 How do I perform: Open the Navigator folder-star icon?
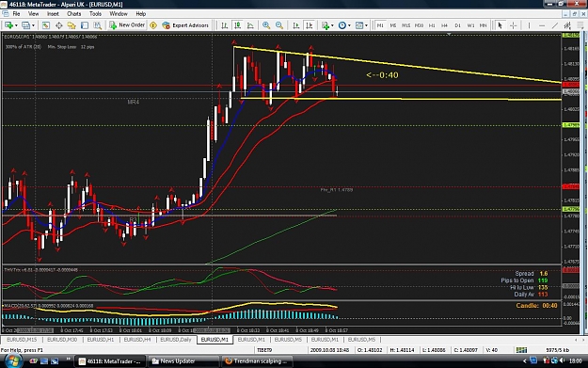(72, 25)
